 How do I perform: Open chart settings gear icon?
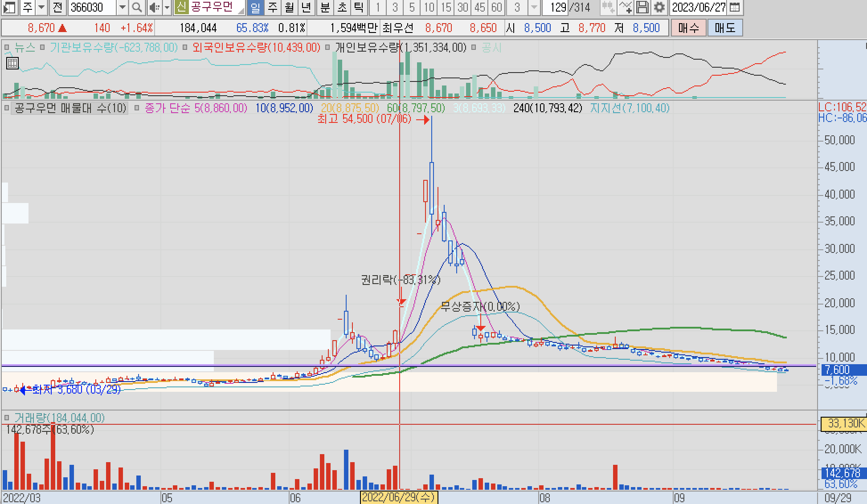(659, 7)
